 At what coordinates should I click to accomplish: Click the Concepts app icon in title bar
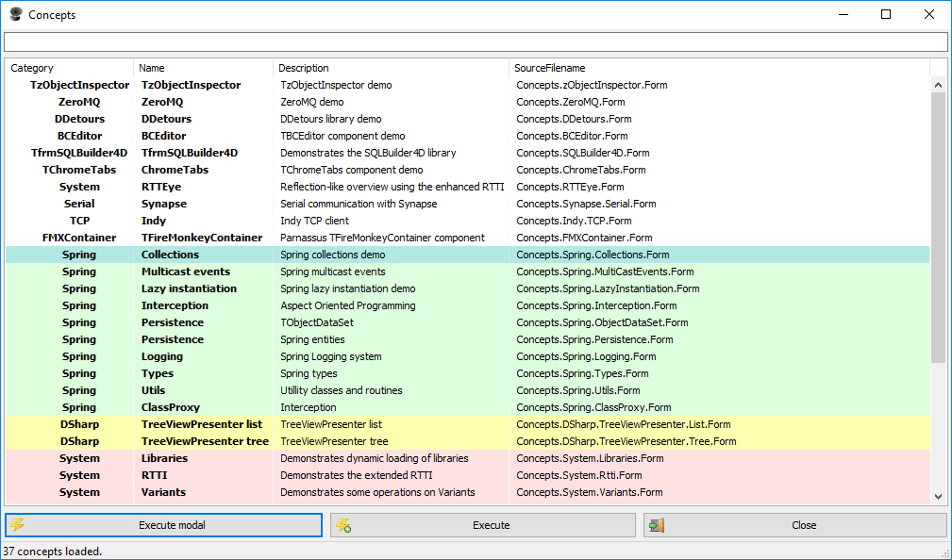point(16,14)
